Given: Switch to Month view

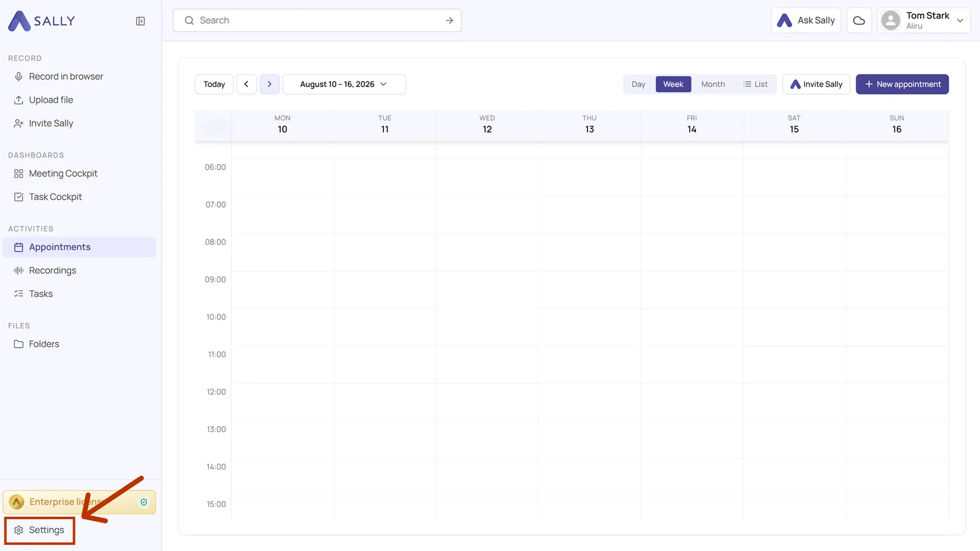Looking at the screenshot, I should 713,84.
